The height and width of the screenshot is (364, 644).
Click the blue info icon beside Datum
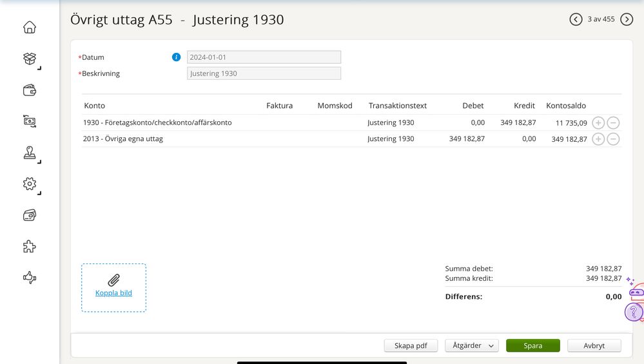click(176, 57)
